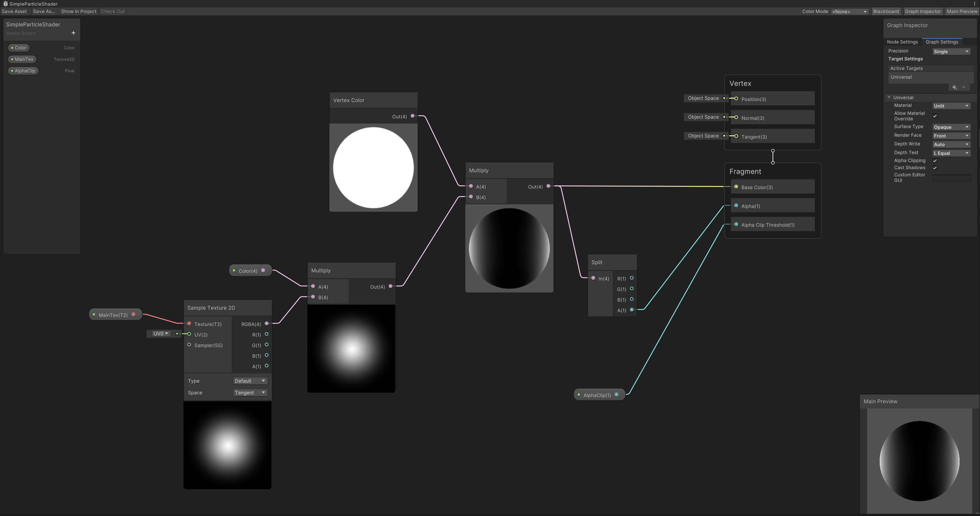Open the Surface Type dropdown set to Opaque

[951, 127]
